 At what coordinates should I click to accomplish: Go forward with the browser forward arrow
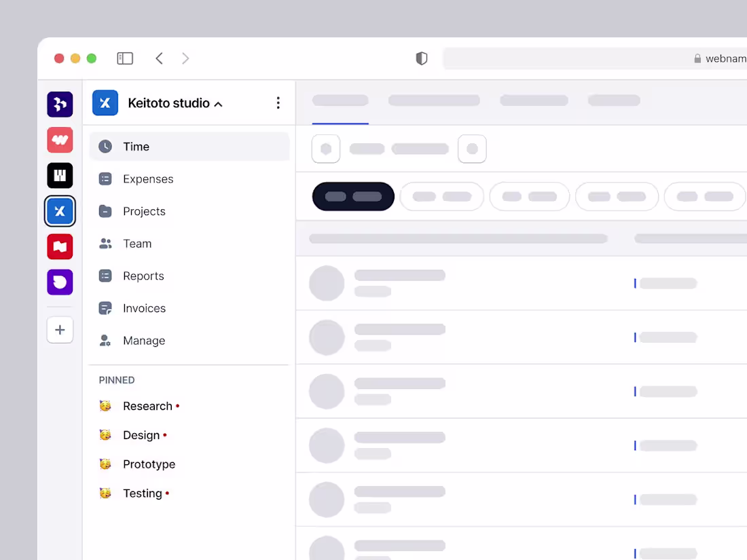(185, 58)
